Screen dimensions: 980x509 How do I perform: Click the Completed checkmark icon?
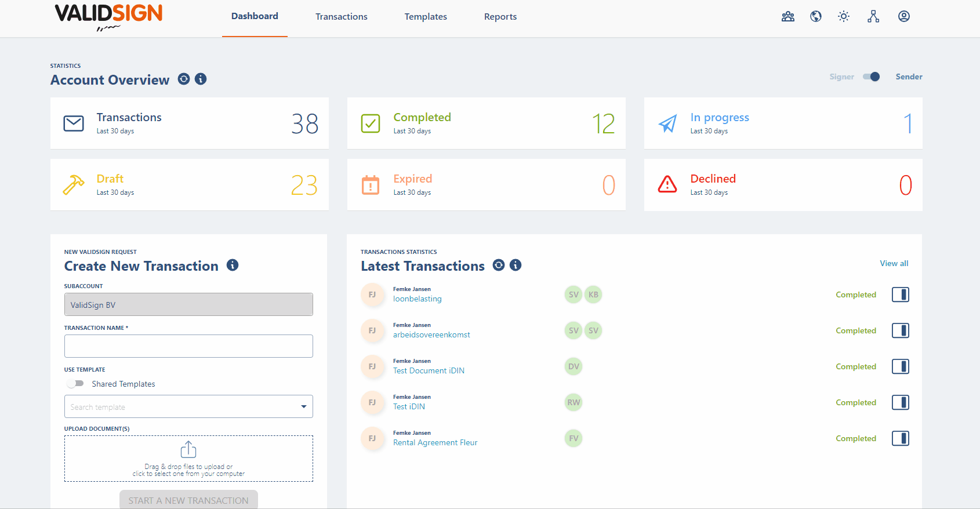coord(371,123)
